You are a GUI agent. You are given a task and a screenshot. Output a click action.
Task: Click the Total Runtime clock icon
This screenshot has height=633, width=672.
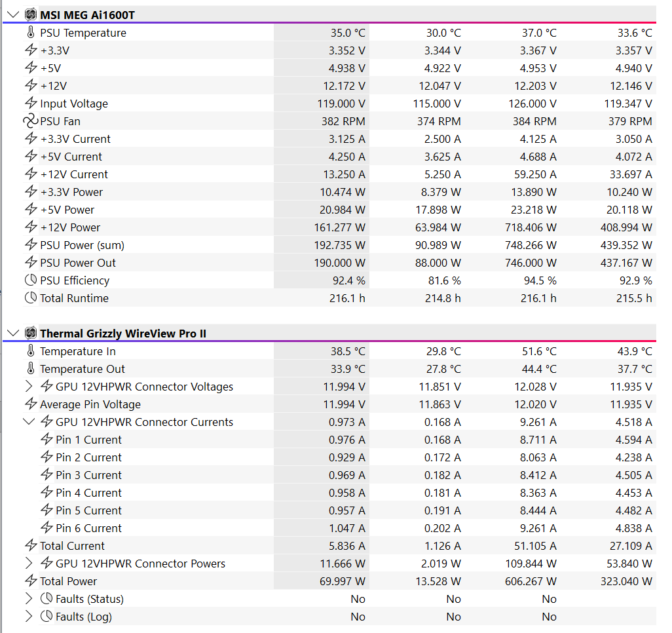31,298
